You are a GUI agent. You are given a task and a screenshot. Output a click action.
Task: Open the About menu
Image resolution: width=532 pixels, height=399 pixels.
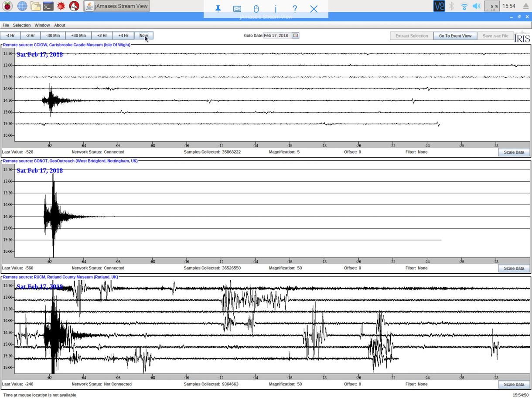pyautogui.click(x=60, y=25)
